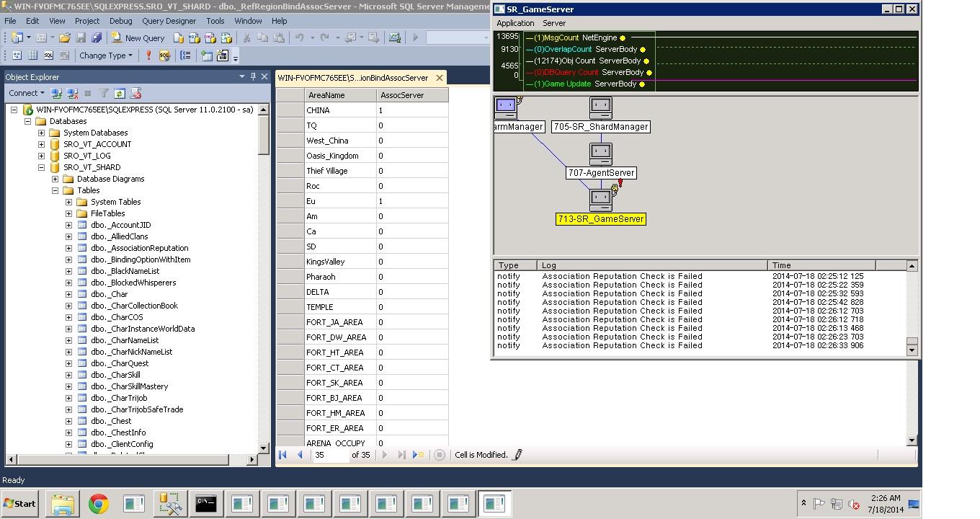Collapse the SRO_VT_SHARD database node

pos(41,167)
